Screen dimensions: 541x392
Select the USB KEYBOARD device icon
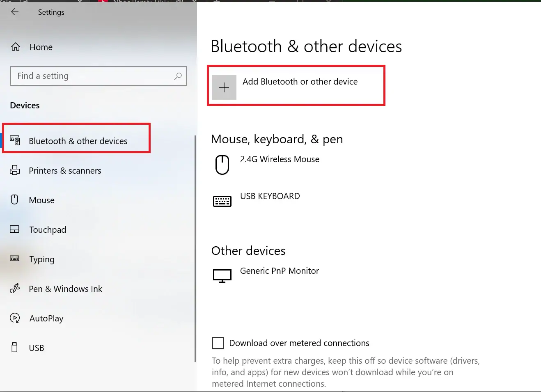pos(222,201)
